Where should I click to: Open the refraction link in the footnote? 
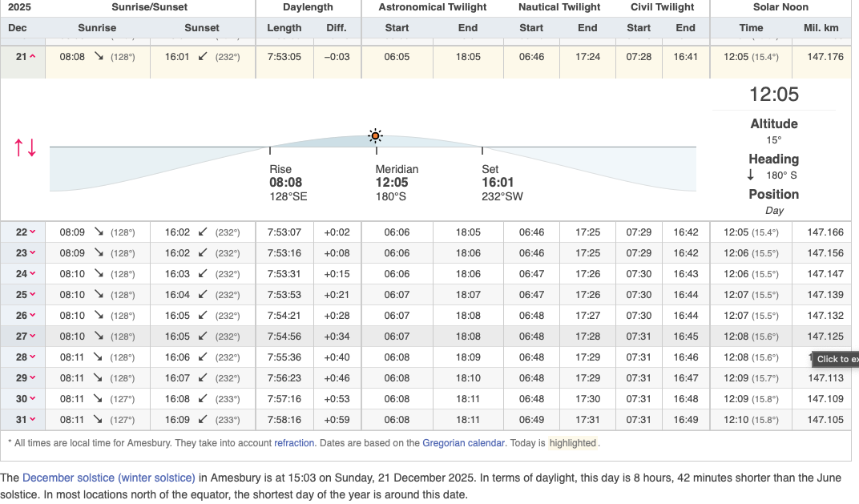[x=294, y=442]
